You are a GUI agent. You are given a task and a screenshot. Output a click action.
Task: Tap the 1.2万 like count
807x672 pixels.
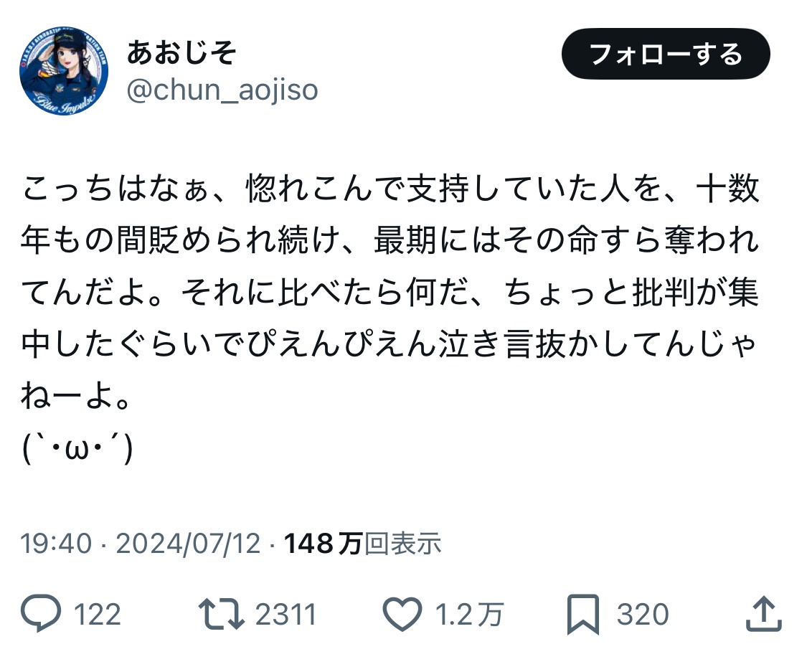(471, 615)
